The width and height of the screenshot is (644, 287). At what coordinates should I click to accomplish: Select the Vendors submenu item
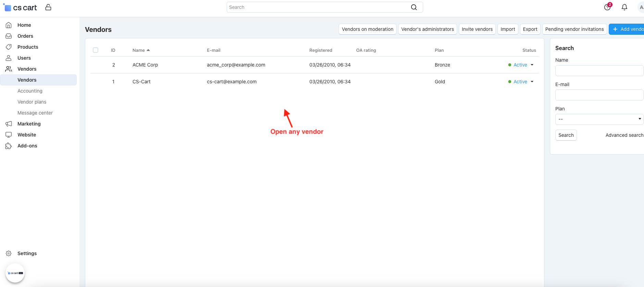tap(38, 80)
